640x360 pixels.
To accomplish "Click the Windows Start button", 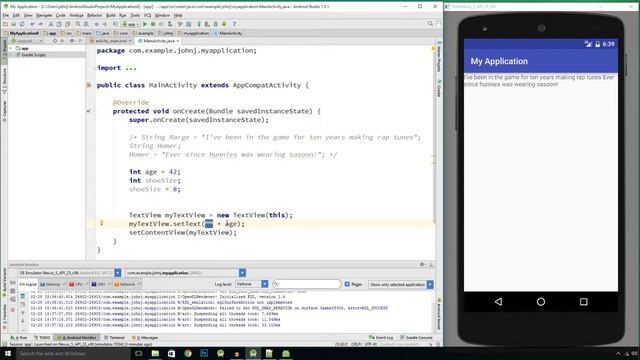I will (x=7, y=353).
